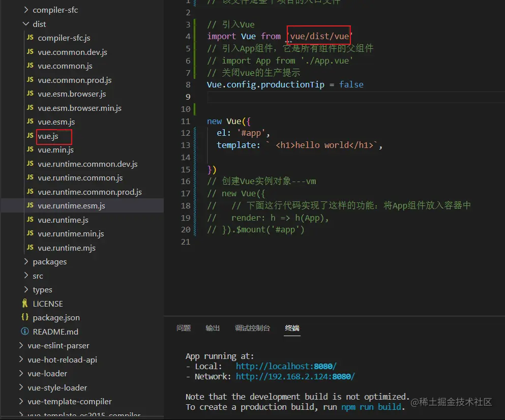Click 'vue/dist/vue' import path in editor

319,36
